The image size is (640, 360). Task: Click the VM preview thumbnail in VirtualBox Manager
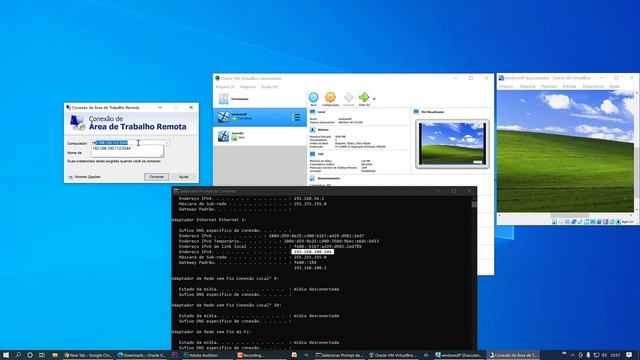[452, 144]
